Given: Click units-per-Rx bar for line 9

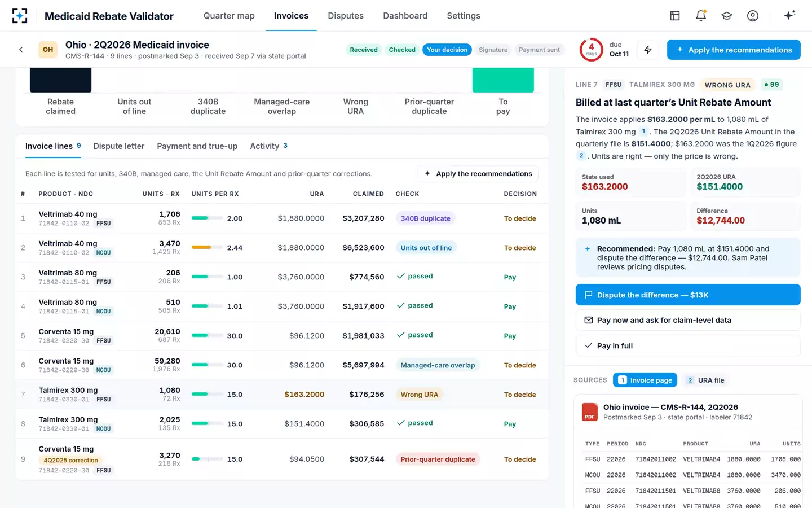Looking at the screenshot, I should pos(206,459).
